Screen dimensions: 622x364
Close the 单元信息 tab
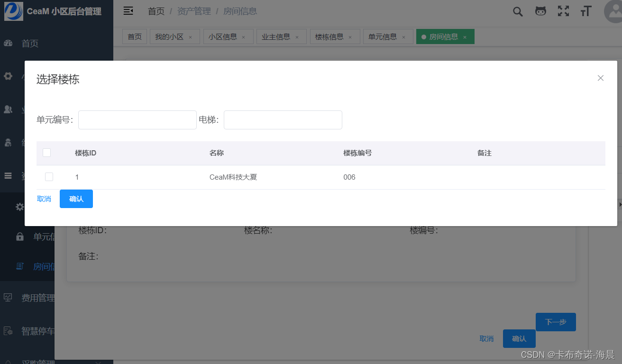coord(404,37)
